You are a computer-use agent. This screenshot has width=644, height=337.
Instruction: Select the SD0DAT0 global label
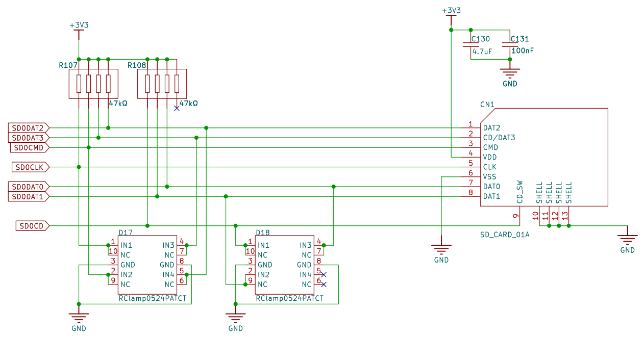coord(28,187)
